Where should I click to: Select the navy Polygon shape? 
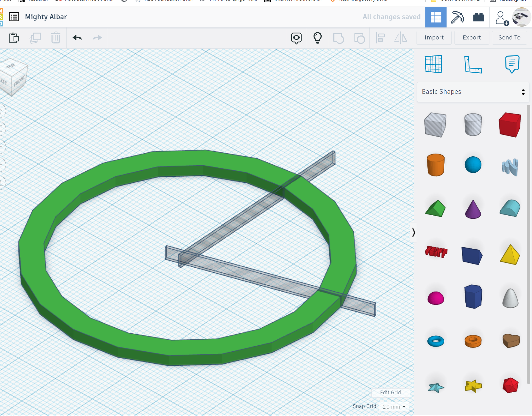[x=473, y=296]
